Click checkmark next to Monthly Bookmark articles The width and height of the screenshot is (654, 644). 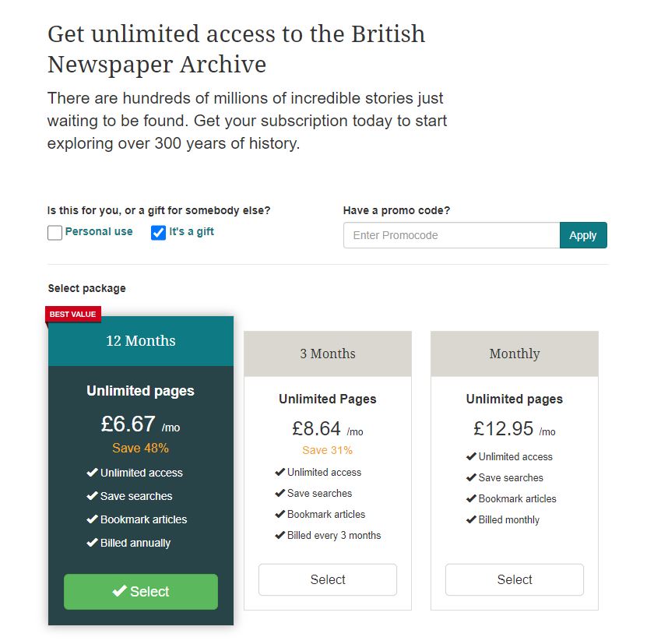pos(471,498)
